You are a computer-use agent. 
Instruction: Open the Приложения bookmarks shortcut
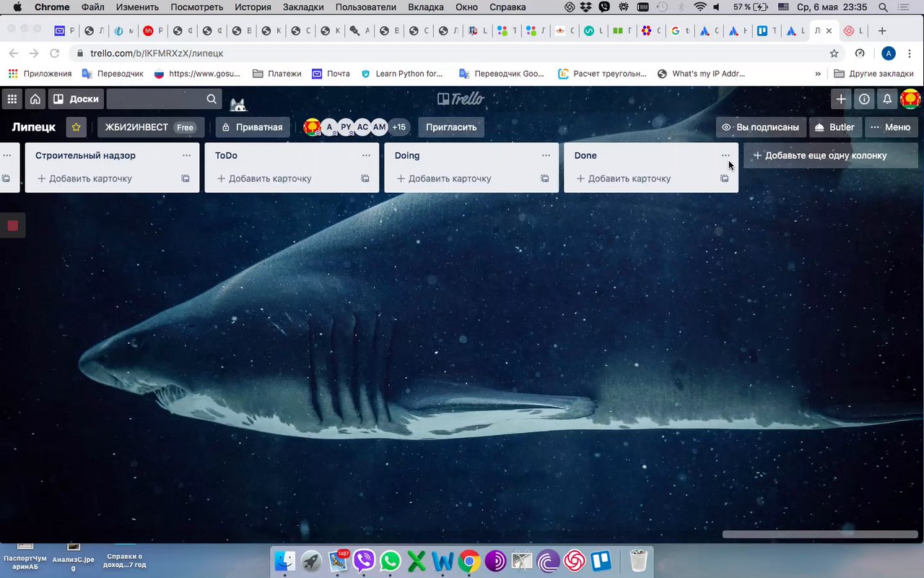[40, 74]
